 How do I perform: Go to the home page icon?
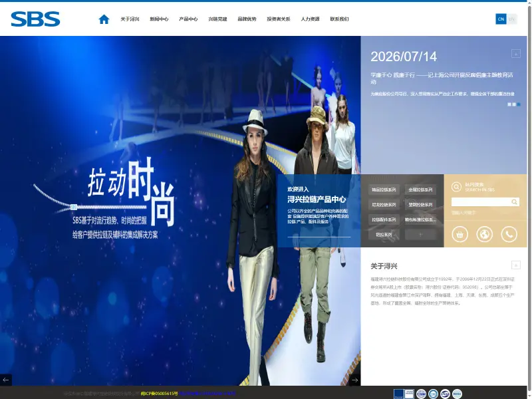click(104, 19)
